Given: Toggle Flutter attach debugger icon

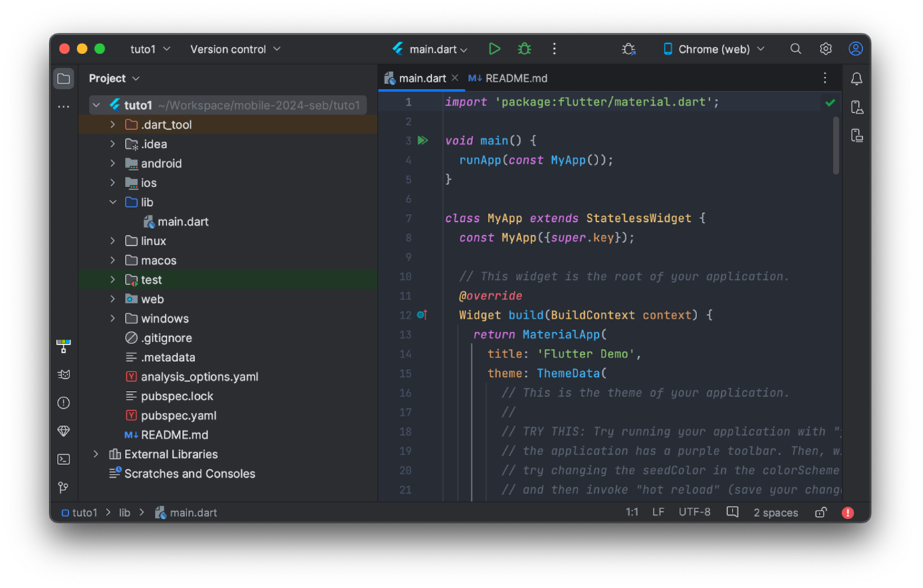Looking at the screenshot, I should (628, 49).
